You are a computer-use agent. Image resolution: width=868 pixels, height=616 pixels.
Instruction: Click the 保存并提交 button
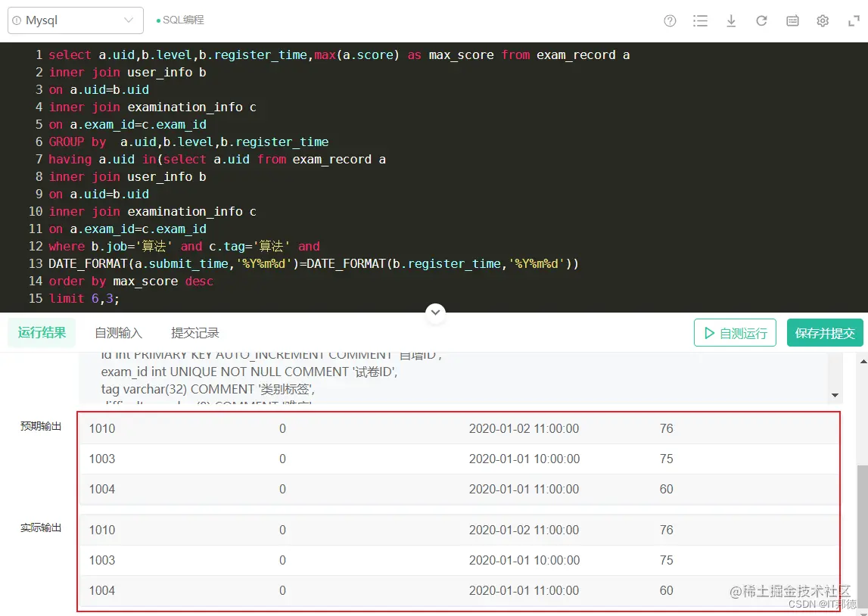pyautogui.click(x=825, y=333)
